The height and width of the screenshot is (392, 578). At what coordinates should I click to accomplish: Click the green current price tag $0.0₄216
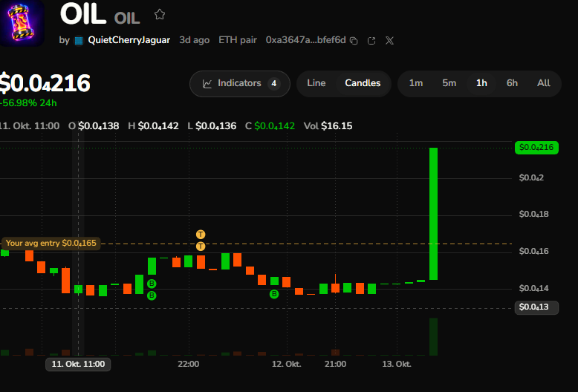[536, 147]
